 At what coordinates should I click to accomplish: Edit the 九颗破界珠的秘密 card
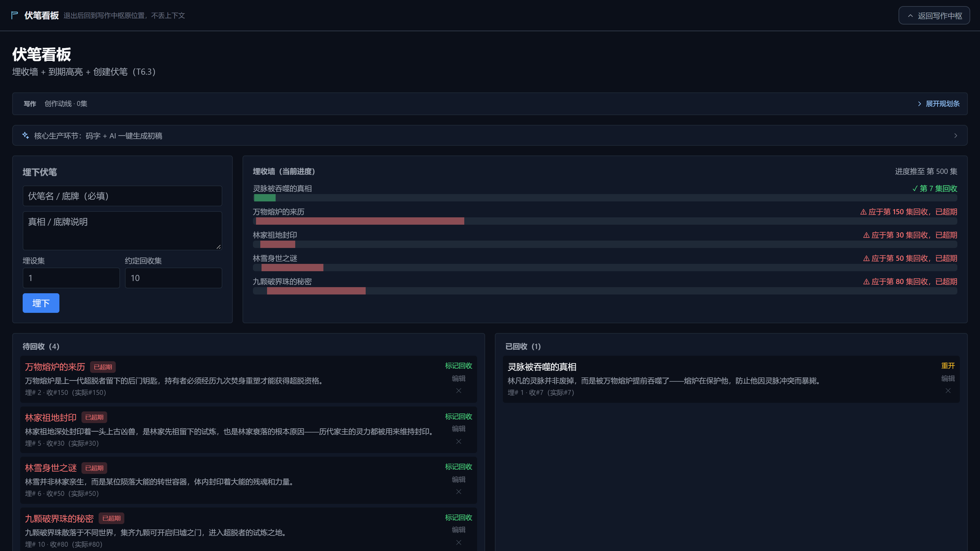[458, 530]
